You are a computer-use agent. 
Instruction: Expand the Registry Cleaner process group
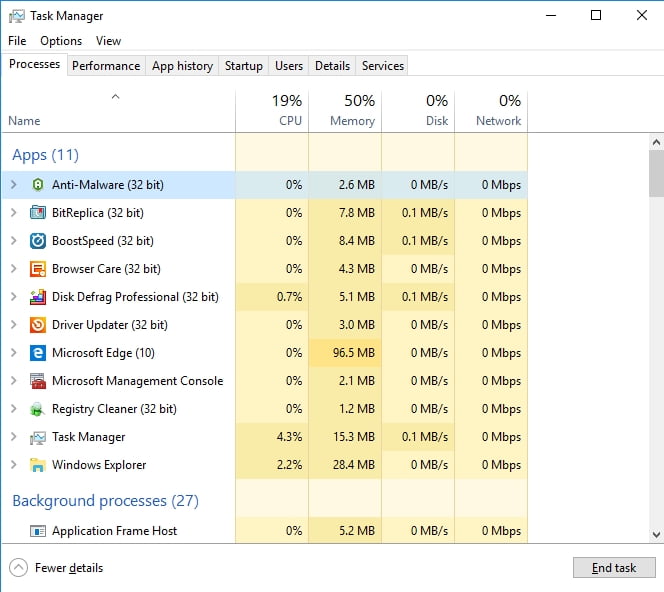14,409
